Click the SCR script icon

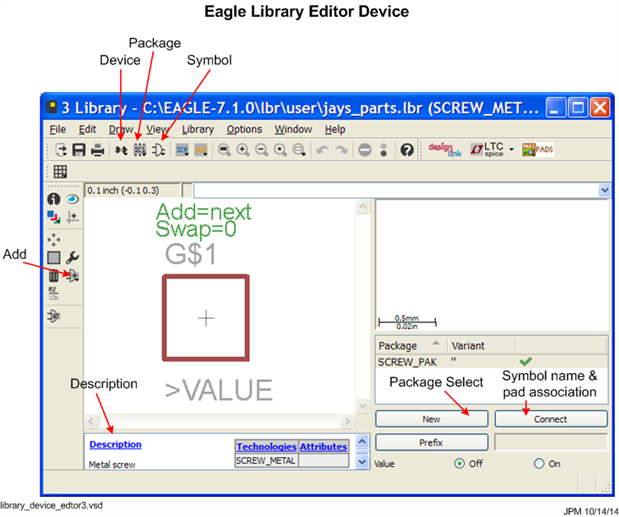point(182,150)
